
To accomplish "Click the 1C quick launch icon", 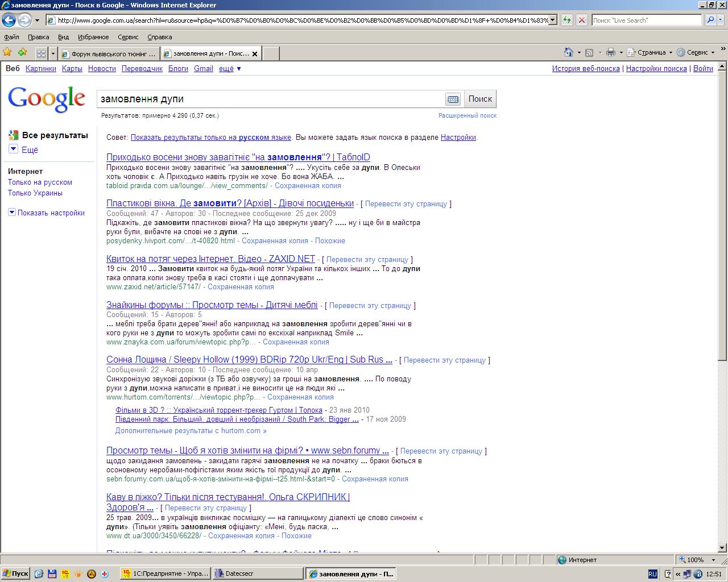I will [65, 573].
